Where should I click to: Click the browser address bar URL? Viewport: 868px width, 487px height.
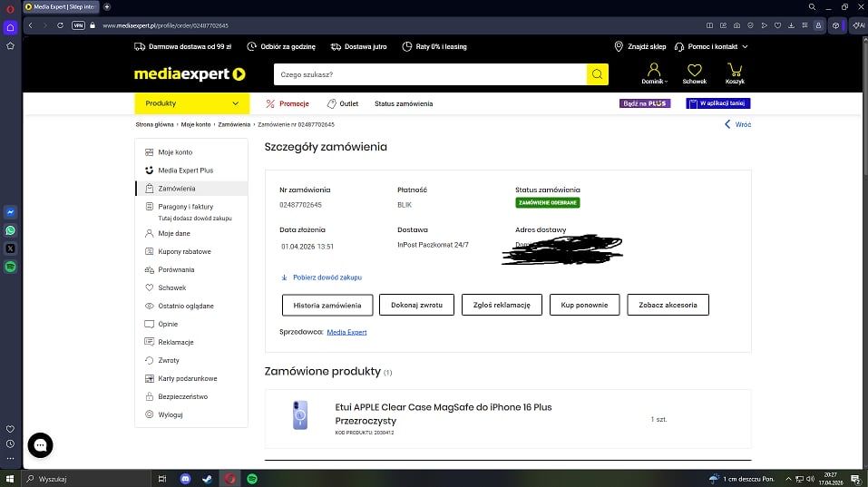[x=165, y=25]
